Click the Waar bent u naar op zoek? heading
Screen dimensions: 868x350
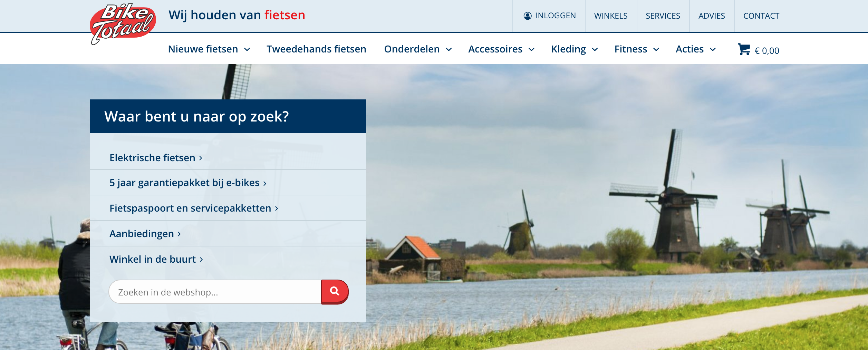196,117
